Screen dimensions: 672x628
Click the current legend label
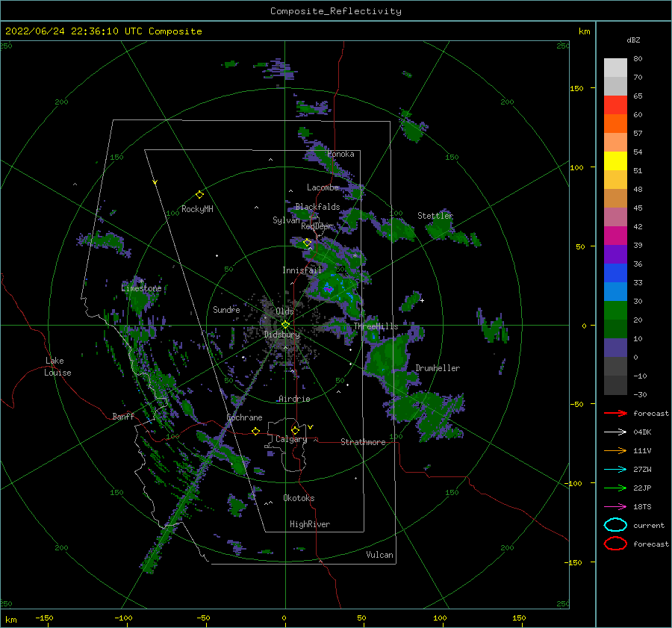click(648, 525)
